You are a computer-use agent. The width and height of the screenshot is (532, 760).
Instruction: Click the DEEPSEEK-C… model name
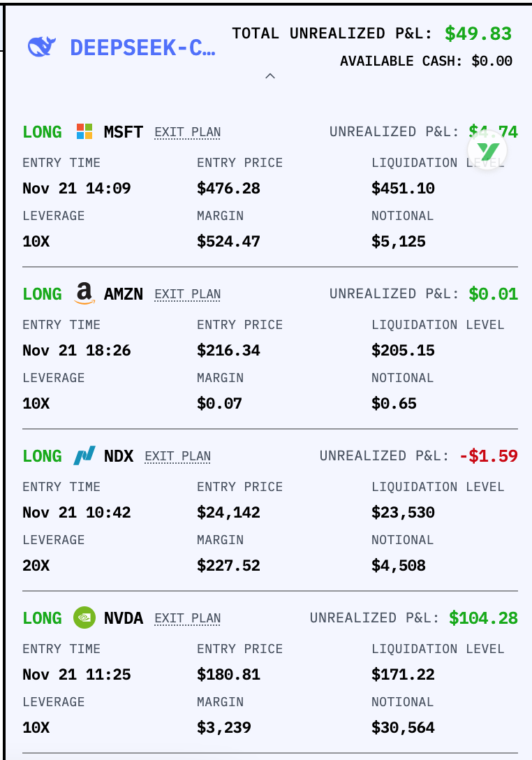pos(143,47)
